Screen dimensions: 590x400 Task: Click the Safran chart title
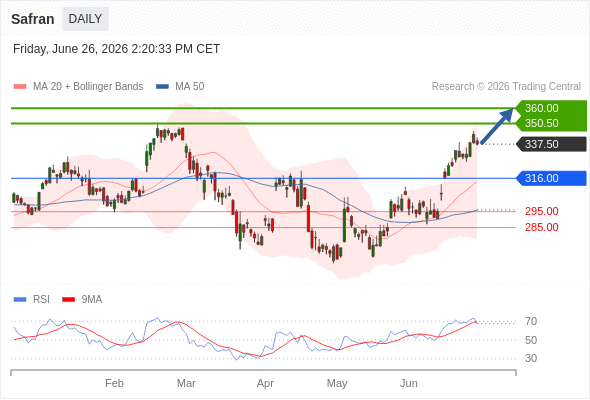tap(33, 19)
